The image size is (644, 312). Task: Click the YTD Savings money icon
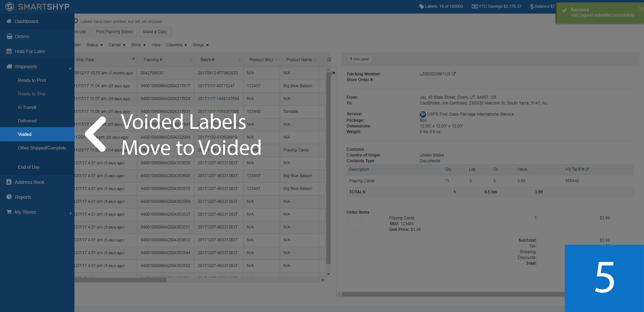(474, 6)
